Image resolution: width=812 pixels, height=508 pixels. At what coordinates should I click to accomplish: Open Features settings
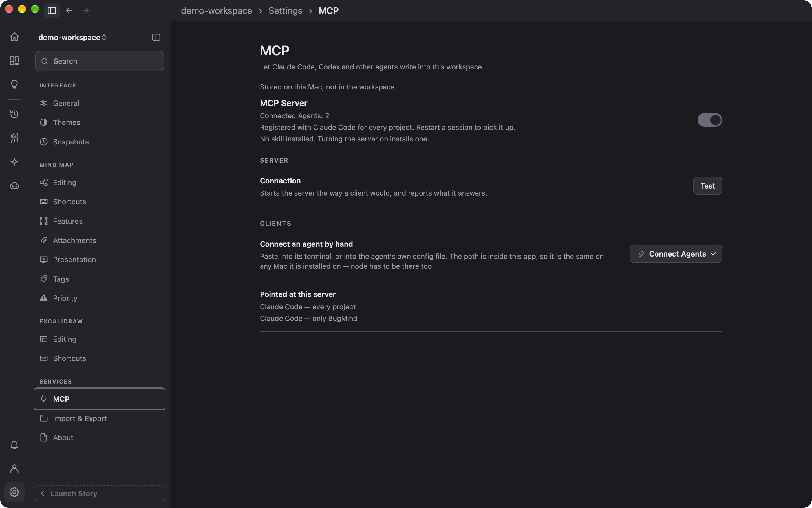pos(100,221)
